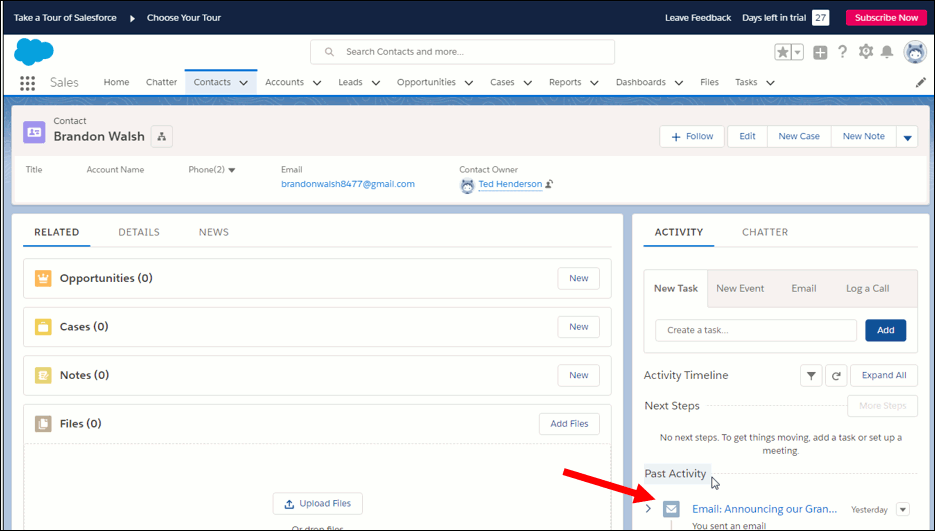
Task: Refresh the Activity Timeline
Action: pyautogui.click(x=836, y=375)
